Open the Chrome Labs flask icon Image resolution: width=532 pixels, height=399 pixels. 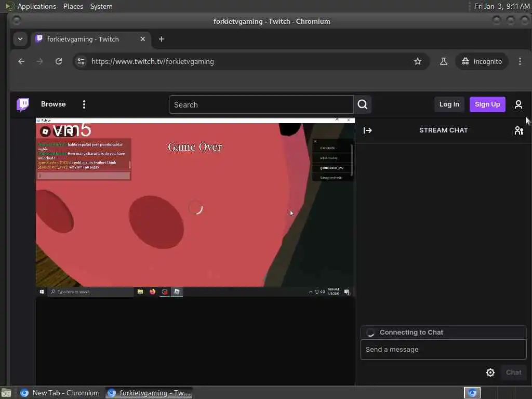tap(443, 61)
